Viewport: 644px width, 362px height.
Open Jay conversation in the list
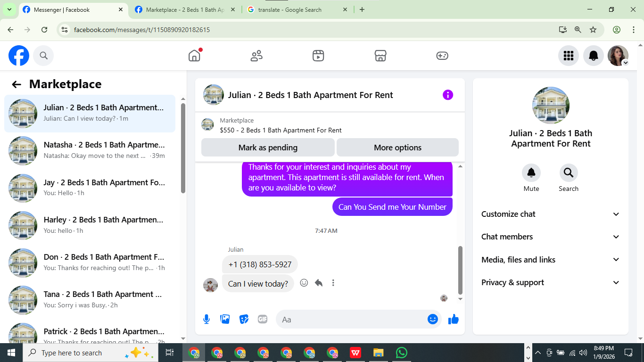click(x=90, y=188)
